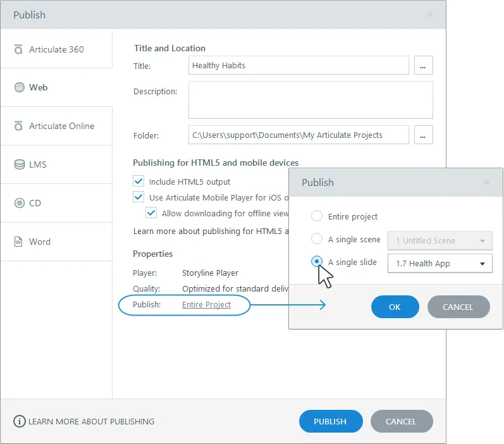Click Learn More About Publishing link
Viewport: 504px width, 444px height.
point(91,421)
